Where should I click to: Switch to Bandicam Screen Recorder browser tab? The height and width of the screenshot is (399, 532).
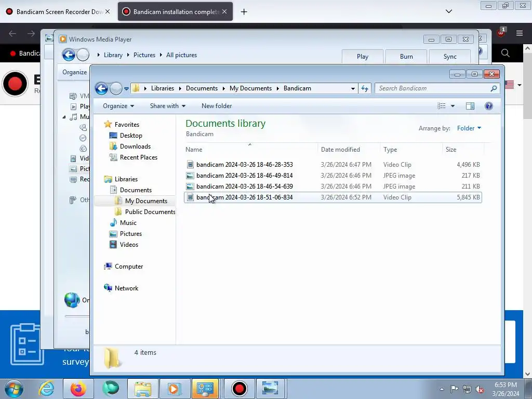tap(59, 12)
